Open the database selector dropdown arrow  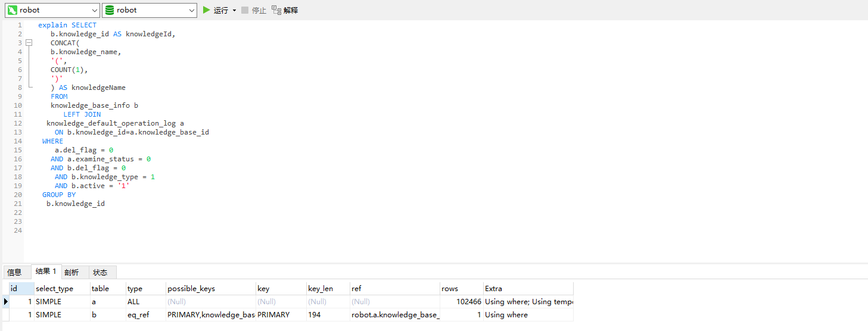[x=191, y=10]
